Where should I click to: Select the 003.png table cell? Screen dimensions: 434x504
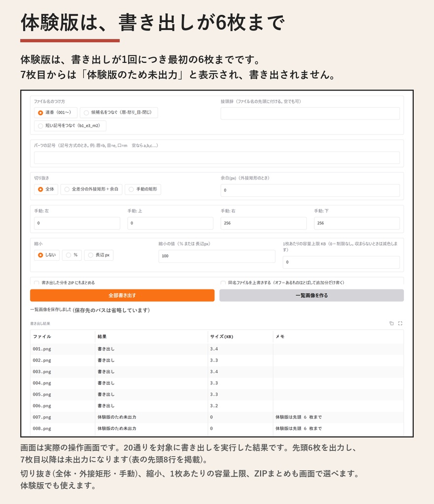point(63,372)
